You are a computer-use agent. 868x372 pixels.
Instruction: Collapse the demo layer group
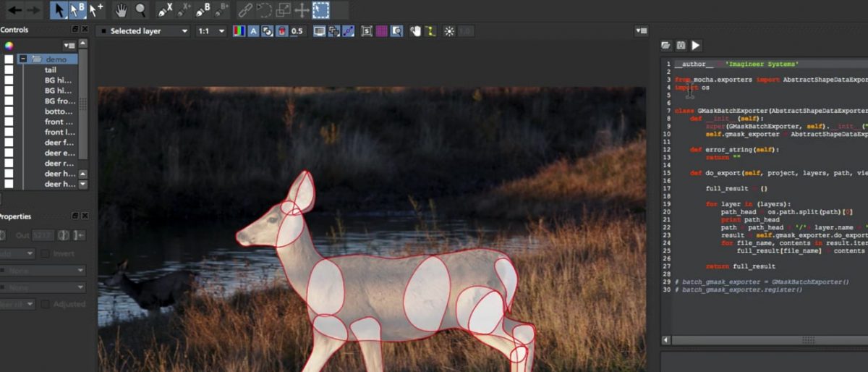(x=24, y=59)
